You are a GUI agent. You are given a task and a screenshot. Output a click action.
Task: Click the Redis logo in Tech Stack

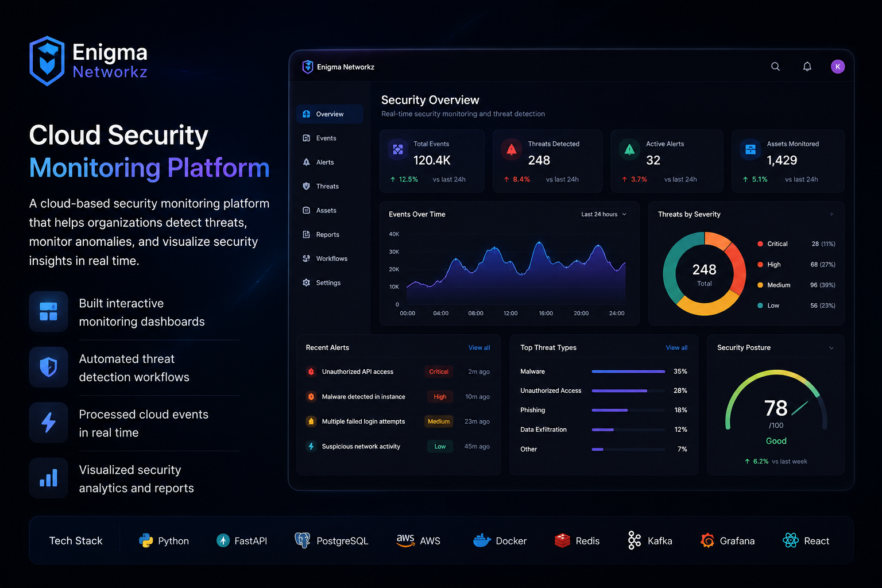tap(562, 540)
